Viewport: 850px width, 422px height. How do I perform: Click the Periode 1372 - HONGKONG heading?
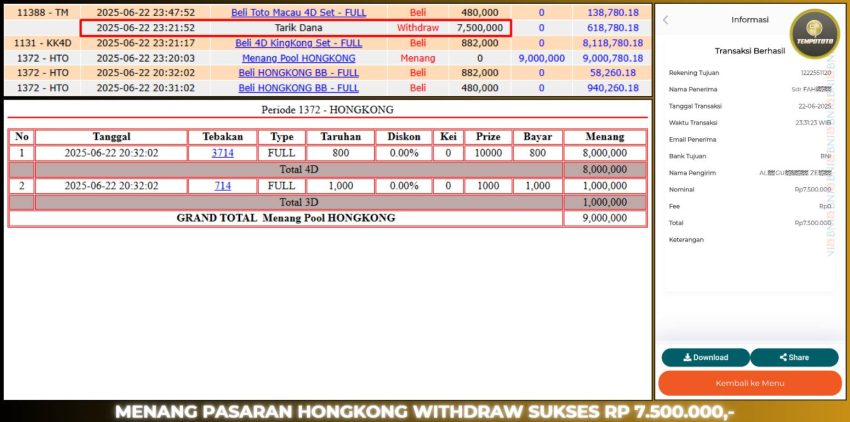327,110
